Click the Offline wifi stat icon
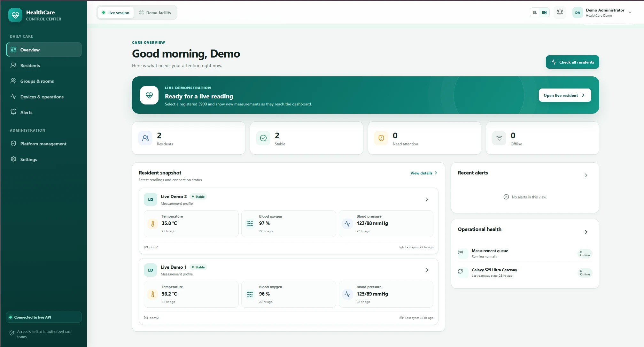The width and height of the screenshot is (644, 347). click(x=499, y=138)
